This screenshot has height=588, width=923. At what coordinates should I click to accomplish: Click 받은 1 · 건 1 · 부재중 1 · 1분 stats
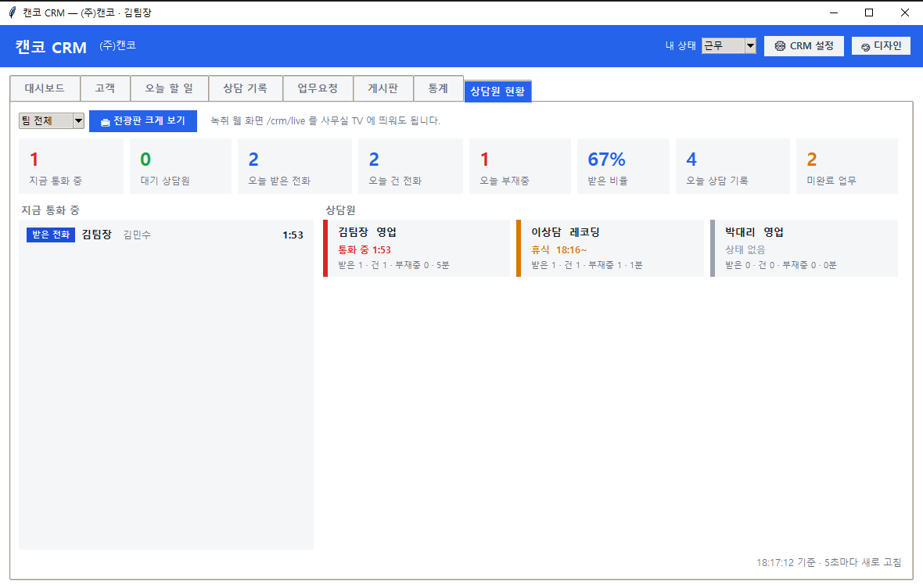pos(587,265)
